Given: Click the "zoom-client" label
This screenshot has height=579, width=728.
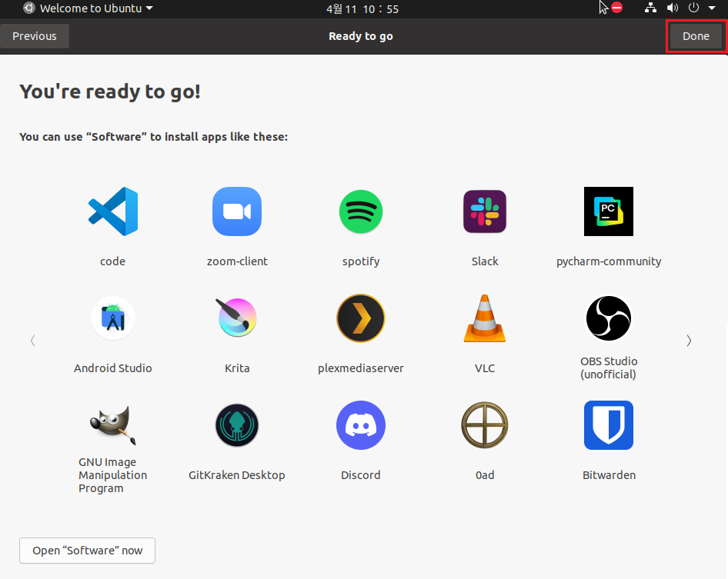Looking at the screenshot, I should click(237, 261).
